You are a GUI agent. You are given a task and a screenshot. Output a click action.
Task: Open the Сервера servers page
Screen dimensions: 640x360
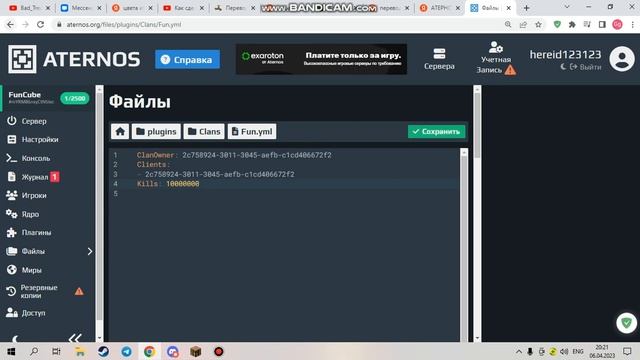tap(439, 59)
